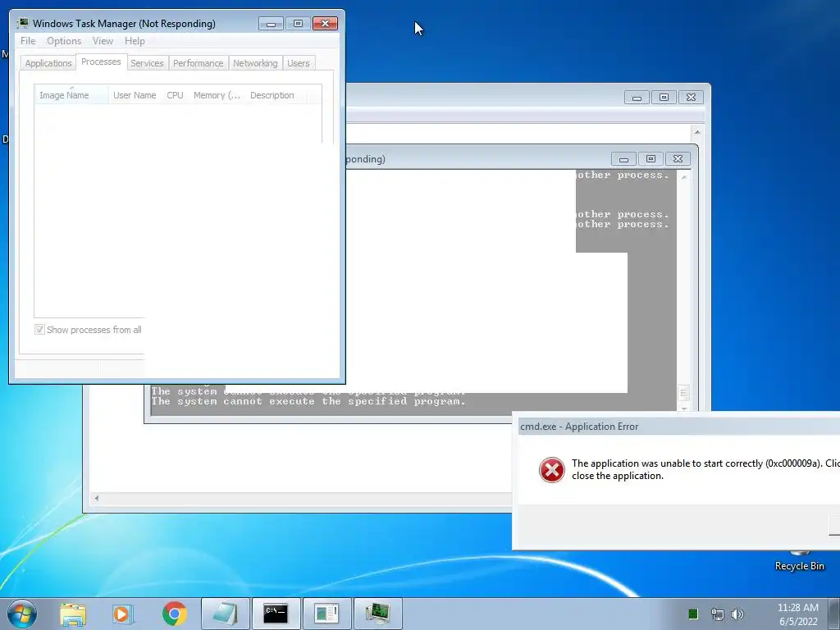This screenshot has height=630, width=840.
Task: Switch to the Services tab
Action: pos(147,63)
